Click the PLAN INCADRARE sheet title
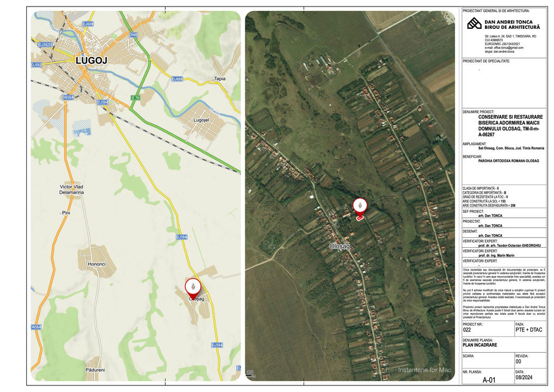Screen dimensions: 554x392 (480, 345)
